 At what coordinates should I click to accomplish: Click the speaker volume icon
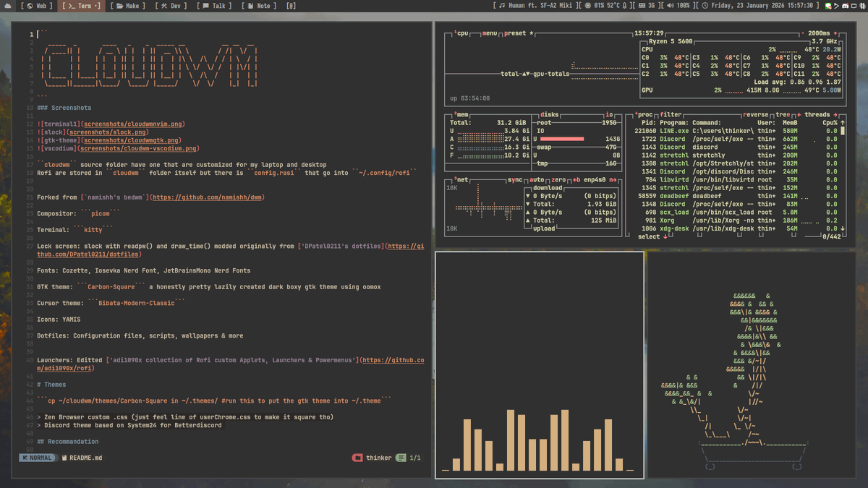pyautogui.click(x=671, y=6)
